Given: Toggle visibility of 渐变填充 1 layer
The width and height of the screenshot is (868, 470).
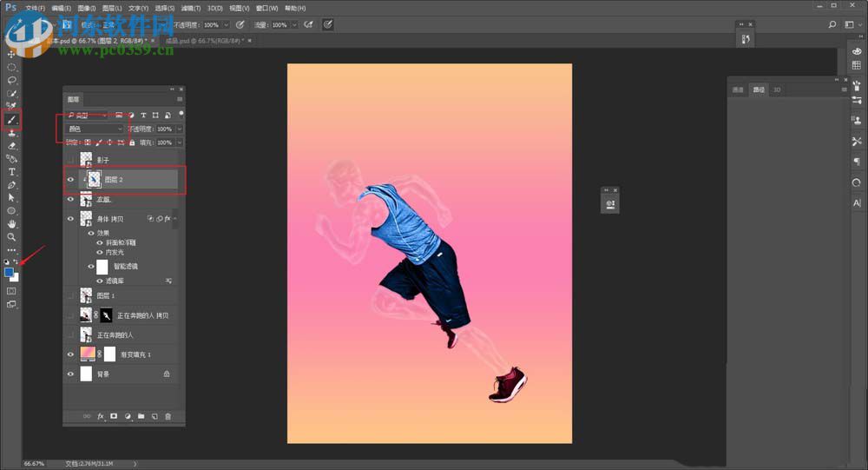Looking at the screenshot, I should coord(71,354).
